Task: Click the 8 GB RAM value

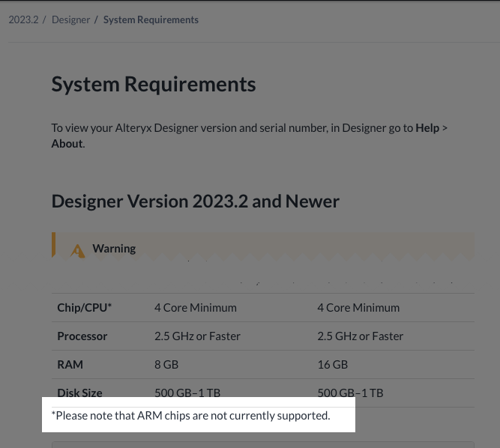Action: coord(166,364)
